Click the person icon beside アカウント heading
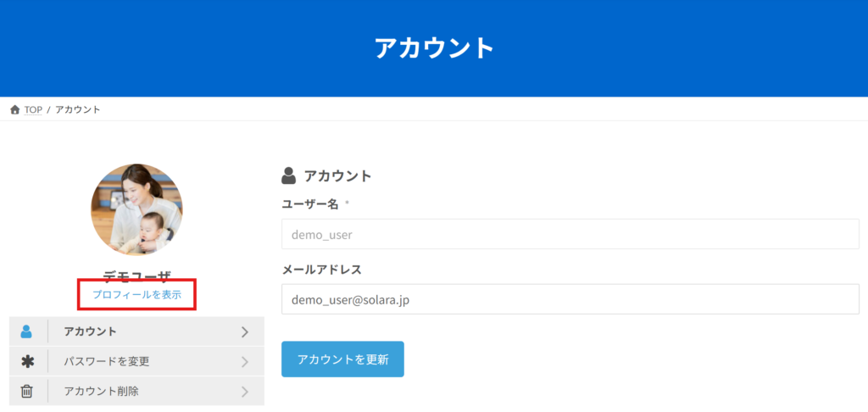Image resolution: width=868 pixels, height=412 pixels. [x=289, y=175]
